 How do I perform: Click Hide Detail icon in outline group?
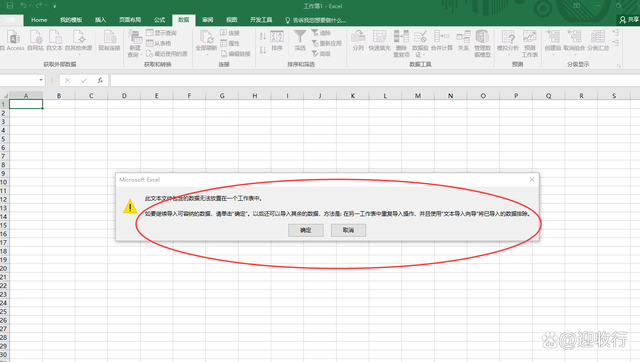[x=616, y=43]
